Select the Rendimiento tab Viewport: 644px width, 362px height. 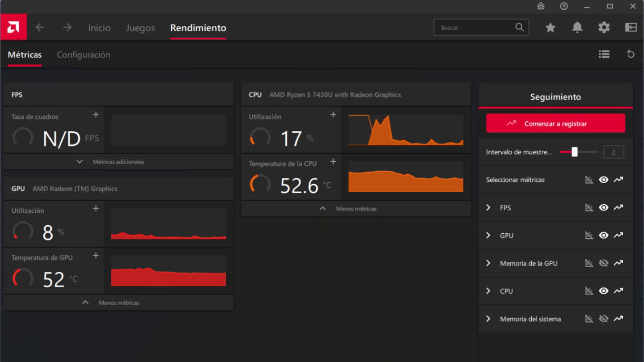click(198, 28)
